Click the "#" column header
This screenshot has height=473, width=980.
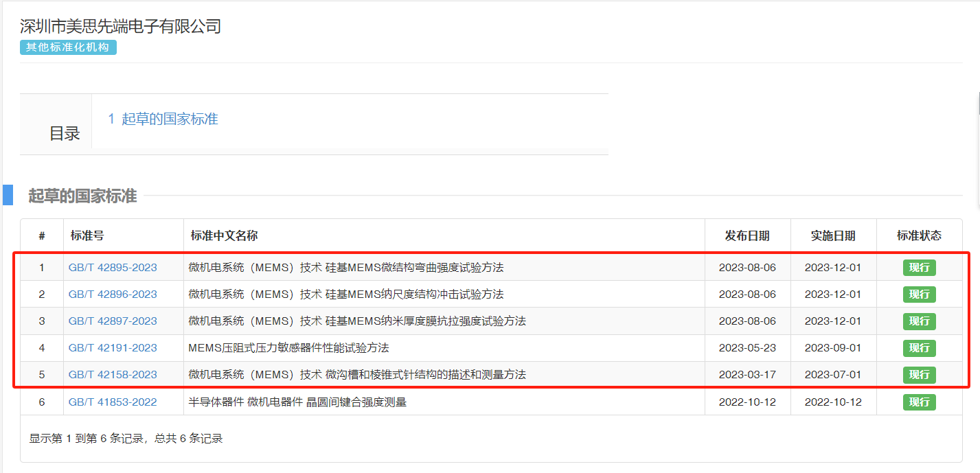[x=42, y=236]
